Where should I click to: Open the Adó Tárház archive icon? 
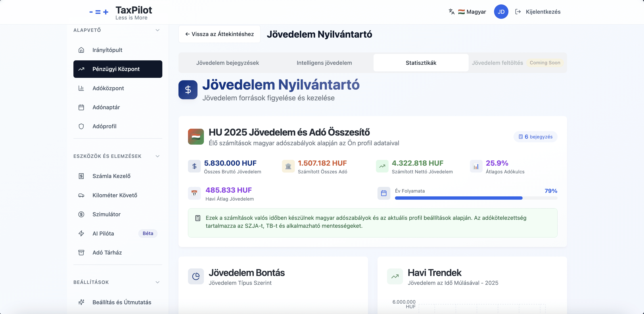coord(81,253)
